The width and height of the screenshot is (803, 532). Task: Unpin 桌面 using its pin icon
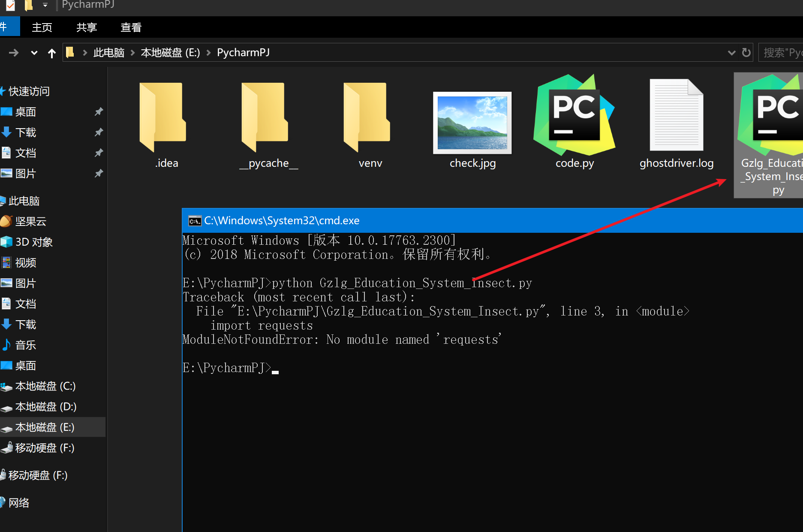coord(99,112)
